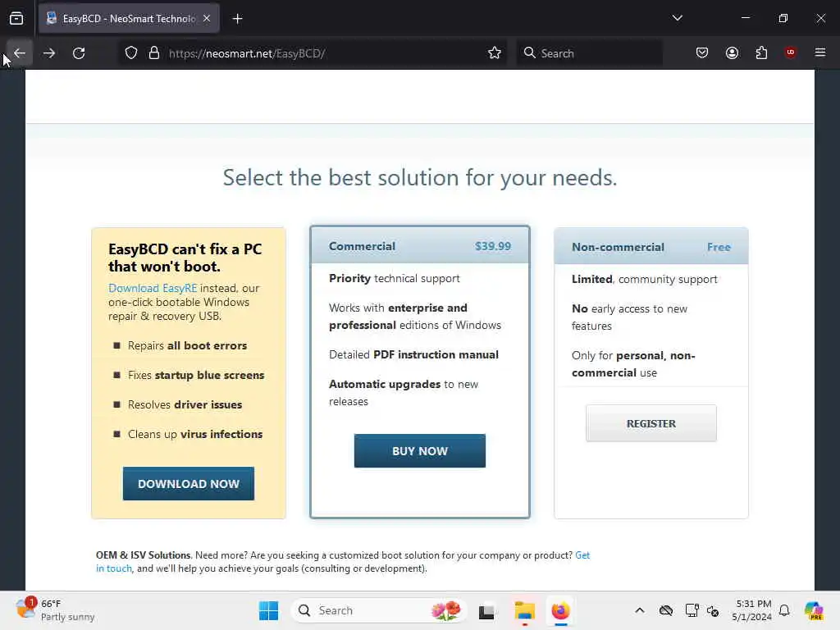Open a new tab
Viewport: 840px width, 630px height.
pos(237,19)
